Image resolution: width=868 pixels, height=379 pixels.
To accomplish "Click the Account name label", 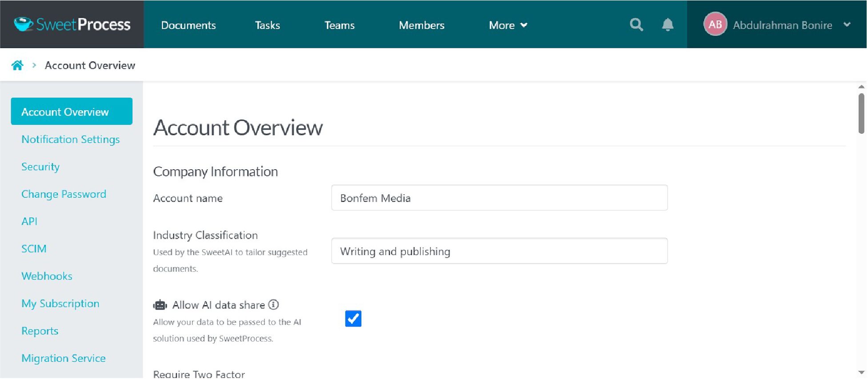I will pyautogui.click(x=188, y=198).
